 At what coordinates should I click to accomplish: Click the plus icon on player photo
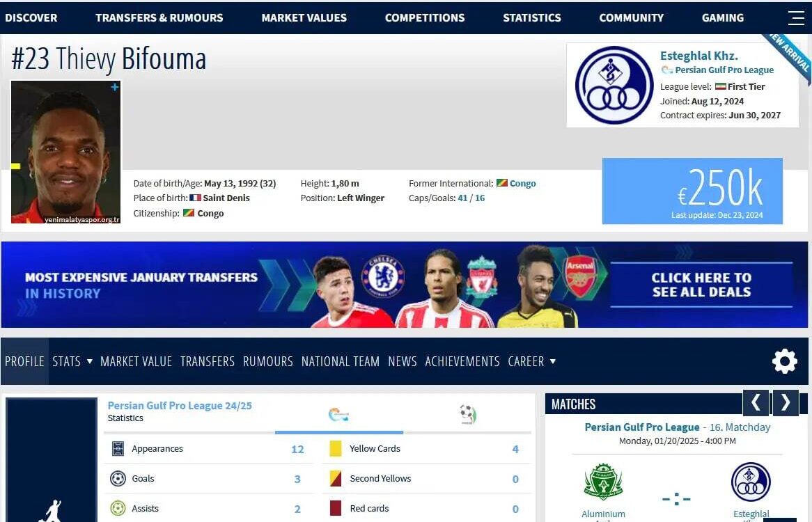[x=115, y=88]
